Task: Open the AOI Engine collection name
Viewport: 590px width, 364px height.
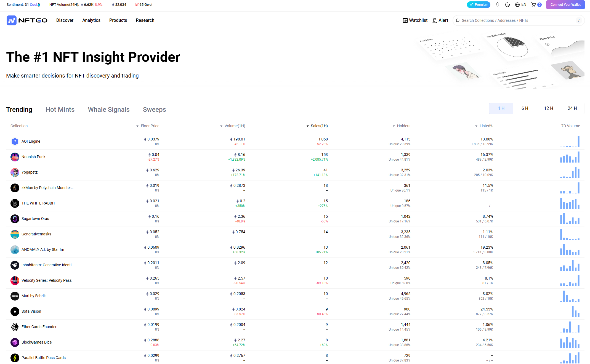Action: pos(31,141)
